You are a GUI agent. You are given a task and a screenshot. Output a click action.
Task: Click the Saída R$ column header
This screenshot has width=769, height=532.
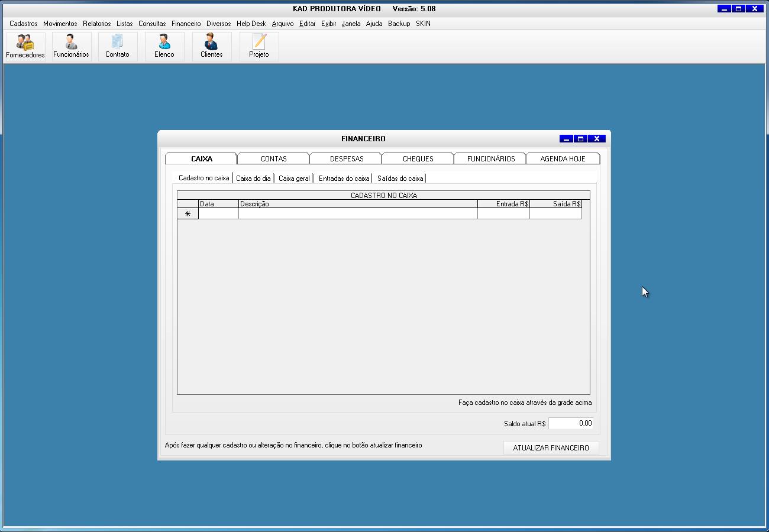pos(555,204)
